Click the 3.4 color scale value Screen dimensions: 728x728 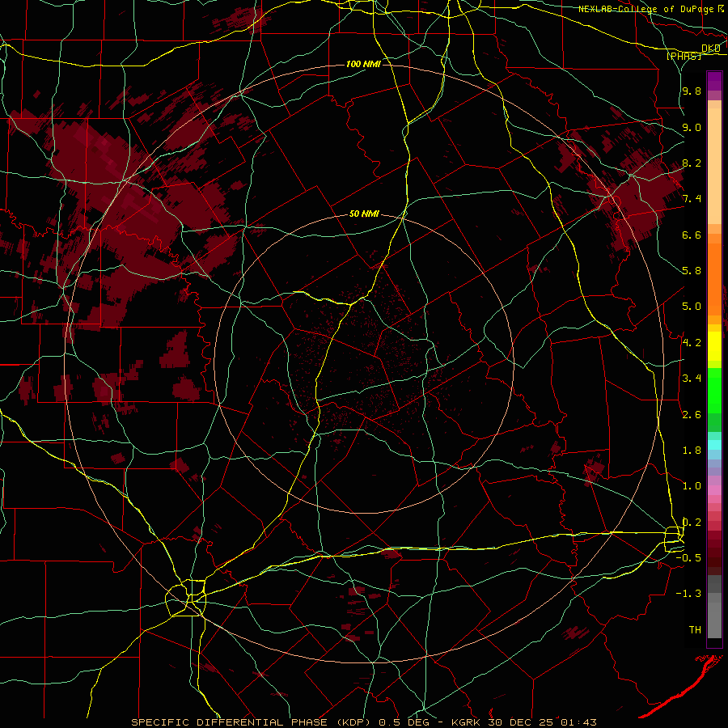692,379
